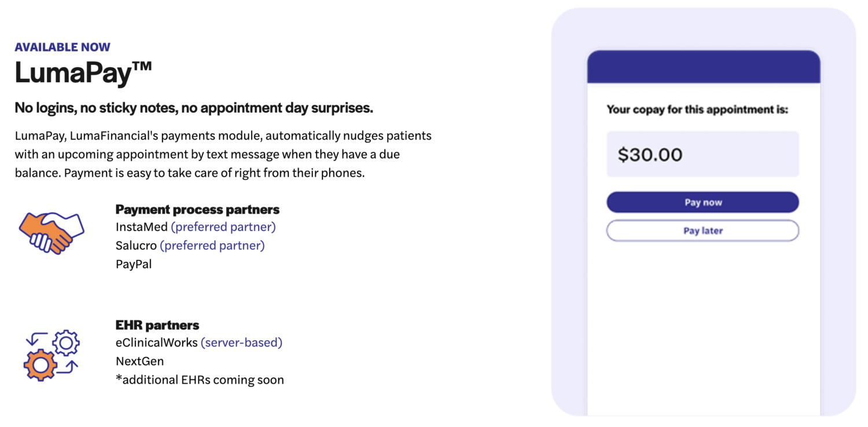Click the copay for this appointment label
The width and height of the screenshot is (868, 427).
coord(697,109)
